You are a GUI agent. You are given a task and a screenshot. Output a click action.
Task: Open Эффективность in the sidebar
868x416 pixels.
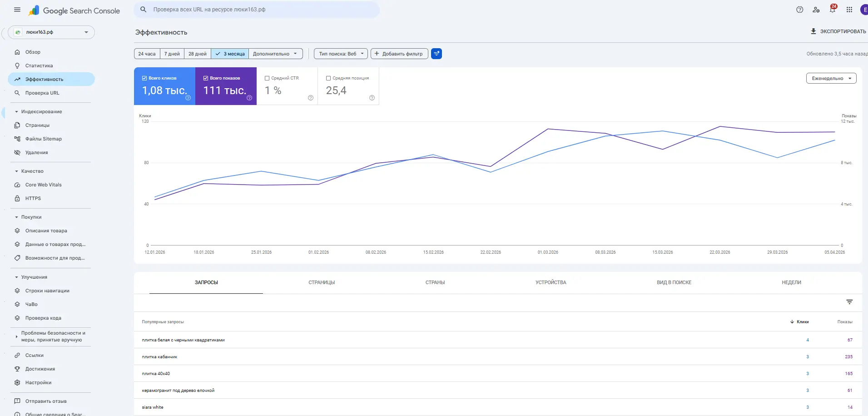click(x=51, y=79)
